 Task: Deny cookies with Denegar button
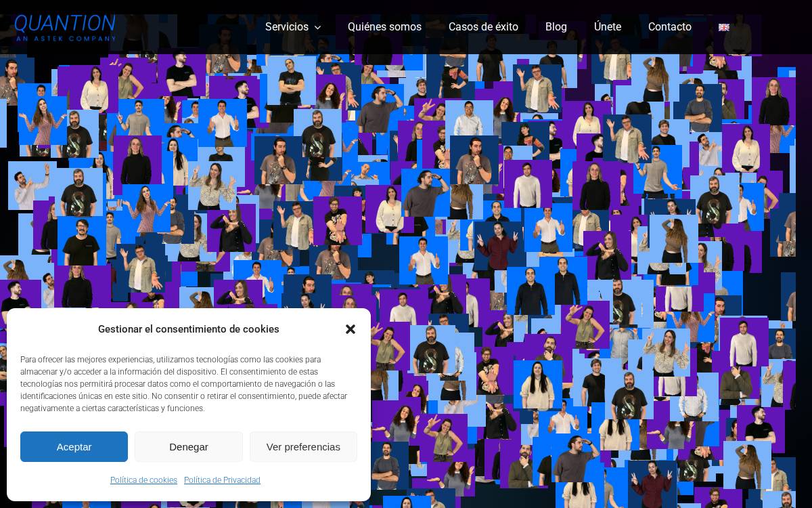click(189, 447)
